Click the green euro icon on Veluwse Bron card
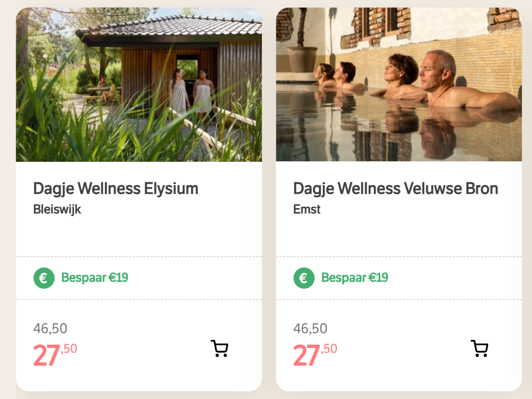The image size is (532, 399). coord(304,278)
